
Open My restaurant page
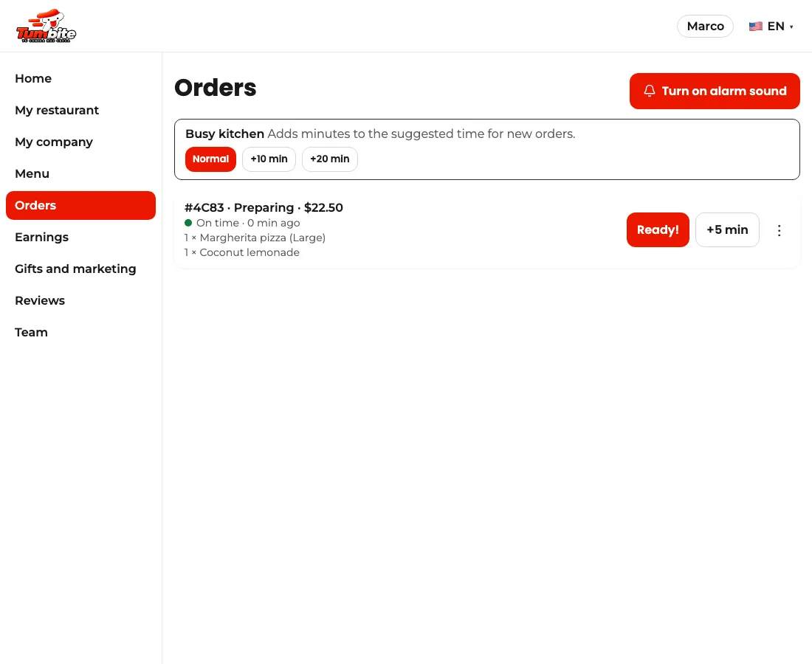pos(80,110)
